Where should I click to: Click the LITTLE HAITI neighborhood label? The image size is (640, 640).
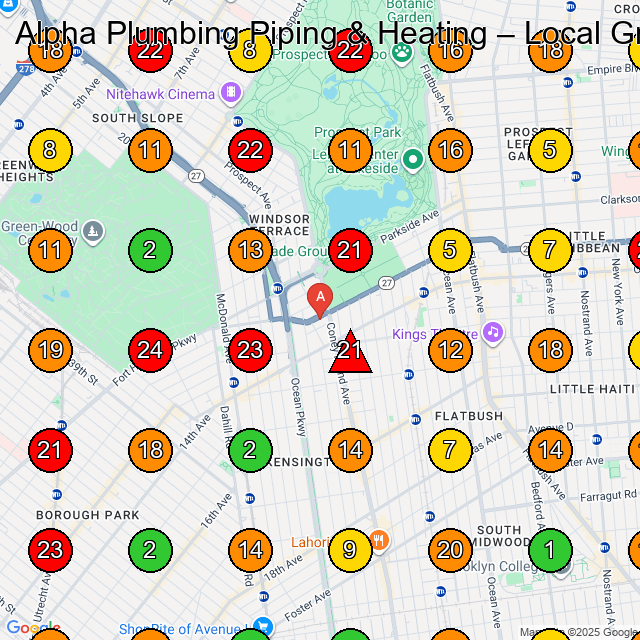(592, 389)
